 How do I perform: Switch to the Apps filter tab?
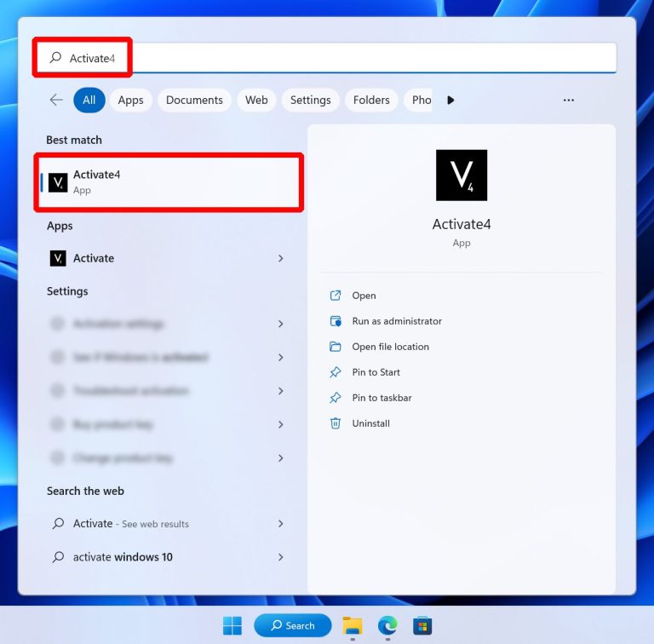pyautogui.click(x=130, y=100)
